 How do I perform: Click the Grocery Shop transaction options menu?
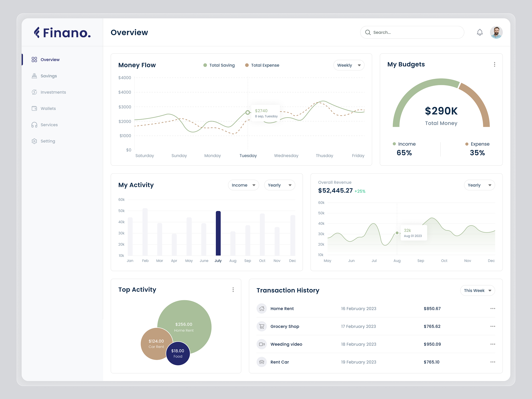[x=493, y=327]
